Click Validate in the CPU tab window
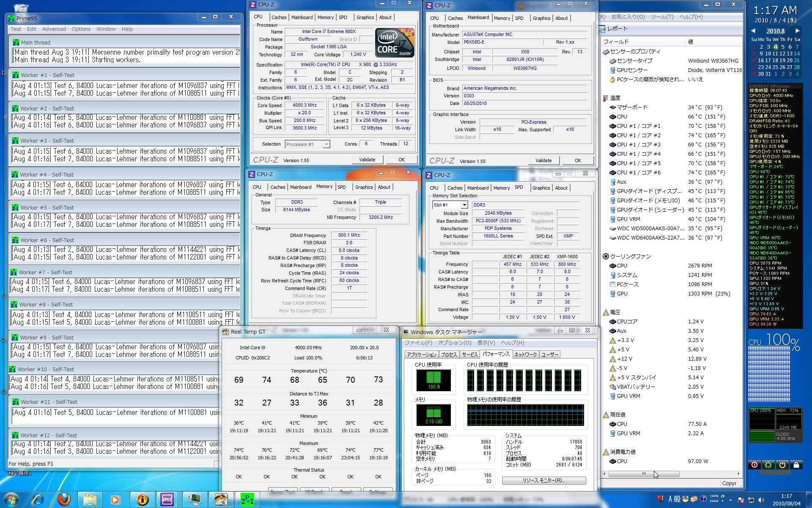The image size is (812, 508). (367, 160)
